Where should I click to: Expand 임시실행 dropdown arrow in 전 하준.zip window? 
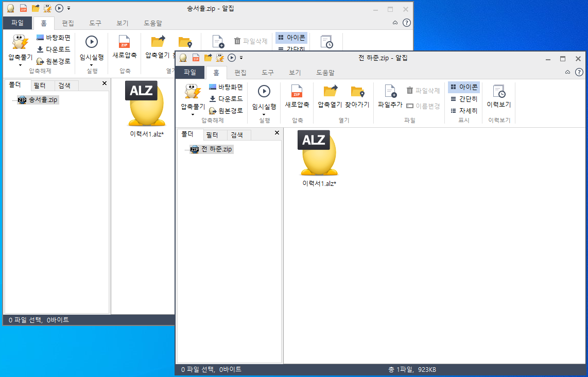(264, 115)
